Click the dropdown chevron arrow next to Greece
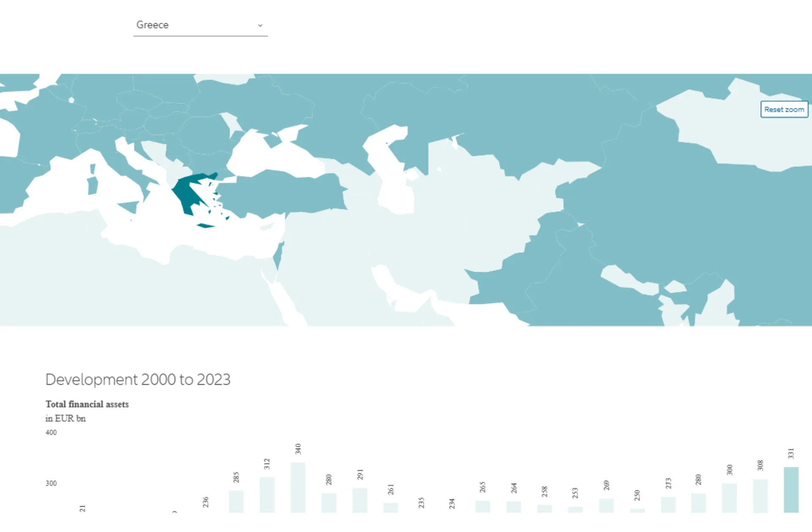Viewport: 812px width, 532px height. point(260,25)
